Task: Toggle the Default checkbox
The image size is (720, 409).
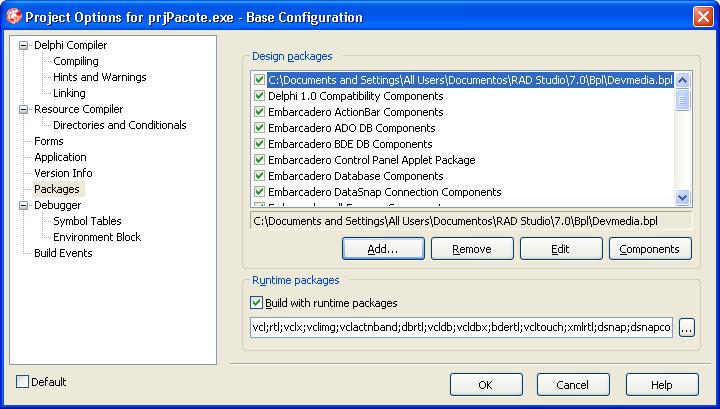Action: (x=23, y=382)
